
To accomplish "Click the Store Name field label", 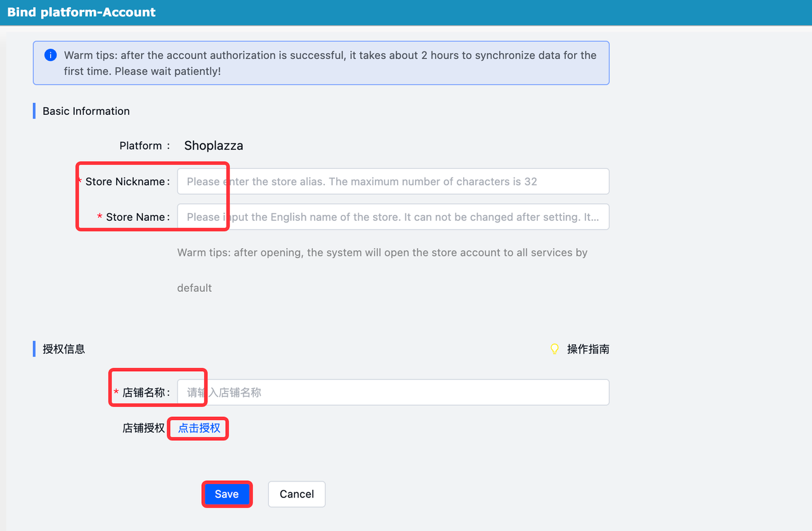I will tap(136, 217).
